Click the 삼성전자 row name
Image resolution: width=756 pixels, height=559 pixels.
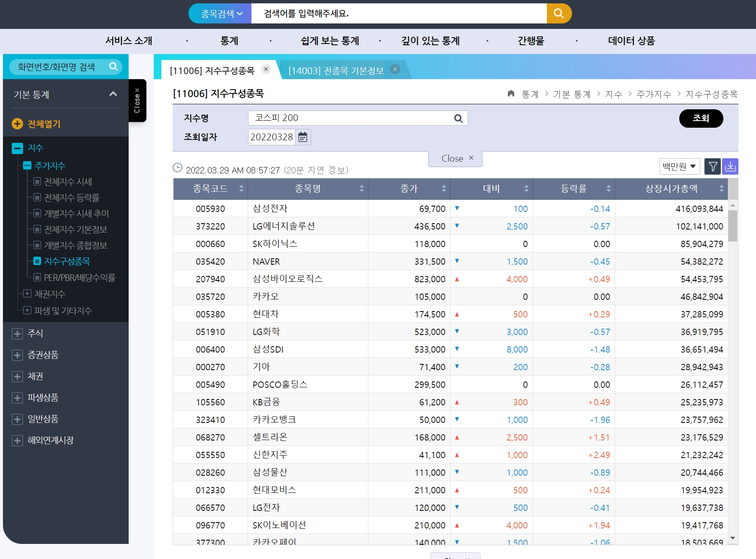[x=270, y=209]
